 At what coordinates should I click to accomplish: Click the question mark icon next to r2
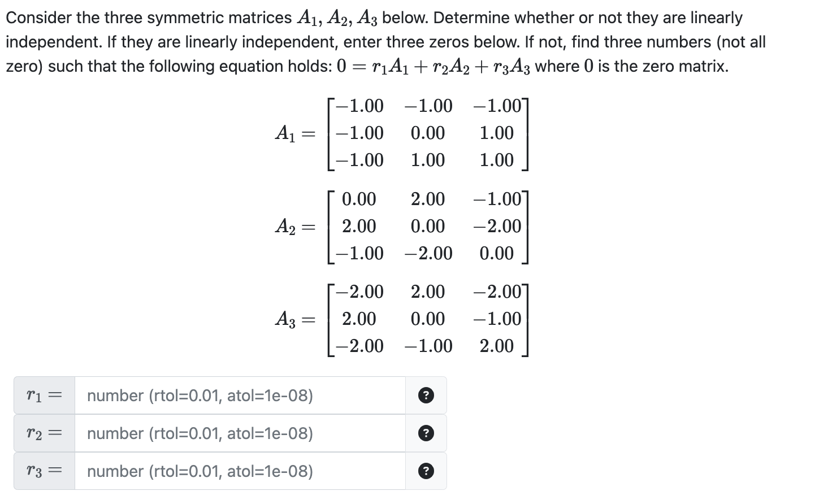(426, 433)
